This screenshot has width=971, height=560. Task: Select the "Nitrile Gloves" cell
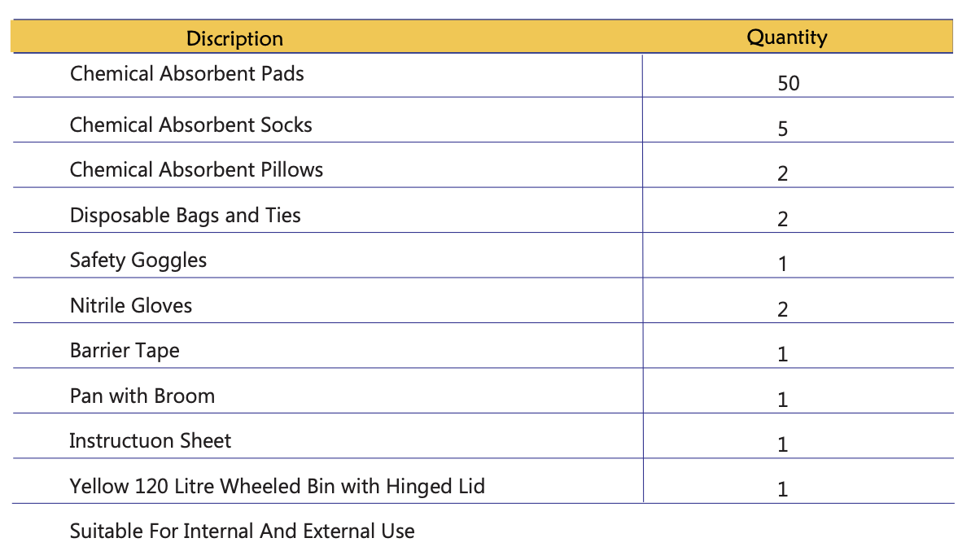pos(131,306)
